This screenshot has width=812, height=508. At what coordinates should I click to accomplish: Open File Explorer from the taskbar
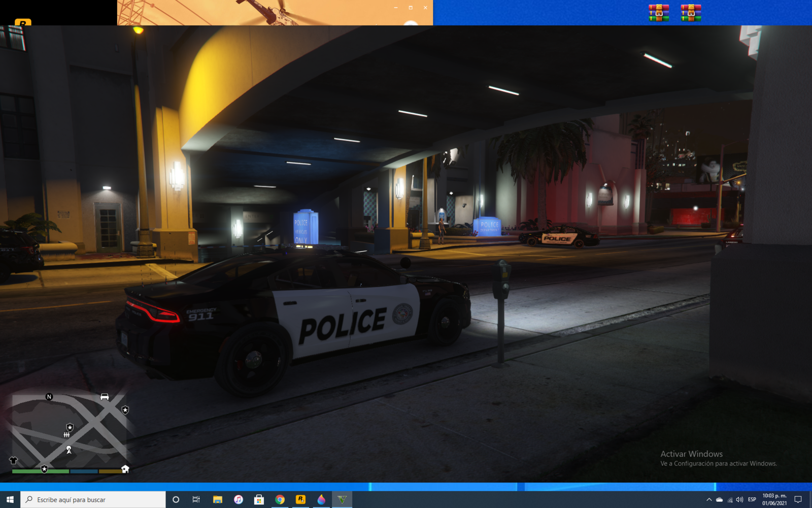coord(217,500)
